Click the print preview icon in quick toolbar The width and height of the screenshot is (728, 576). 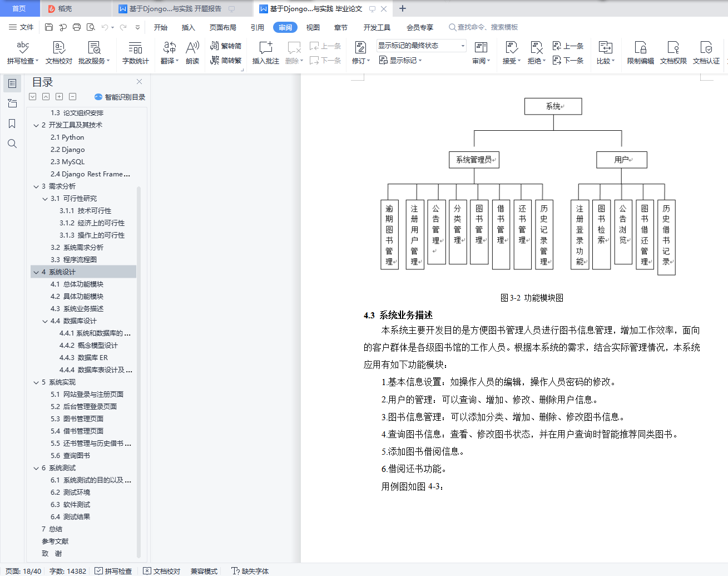91,27
